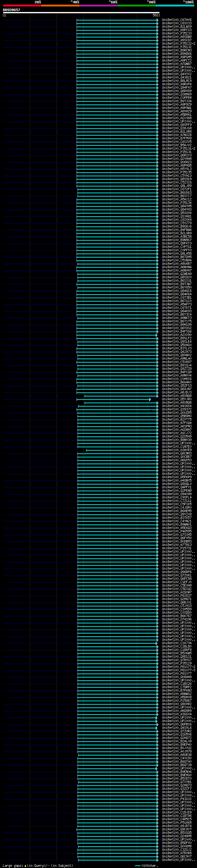
Task: Open hit UniRef100_C6TAY6
Action: click(x=177, y=20)
